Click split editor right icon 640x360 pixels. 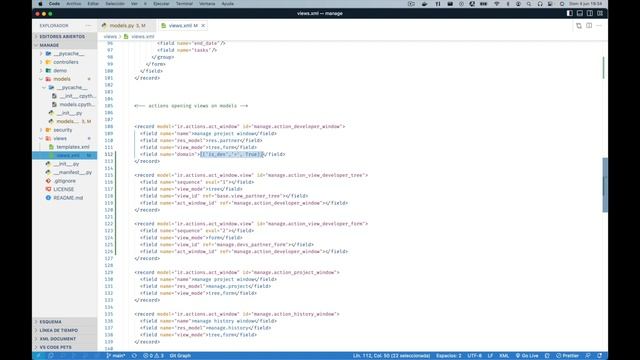click(589, 26)
